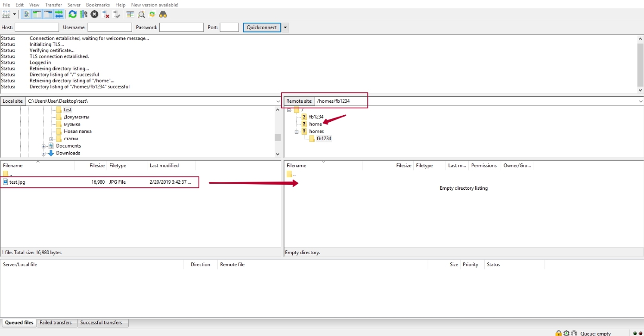644x336 pixels.
Task: Click the message log scrollbar
Action: [x=640, y=64]
